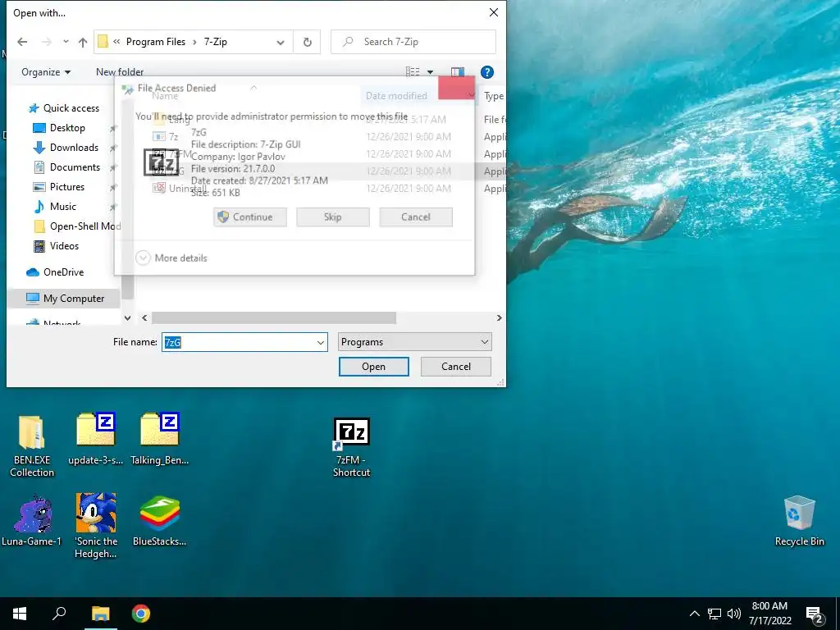
Task: Open view options dropdown arrow
Action: coord(430,72)
